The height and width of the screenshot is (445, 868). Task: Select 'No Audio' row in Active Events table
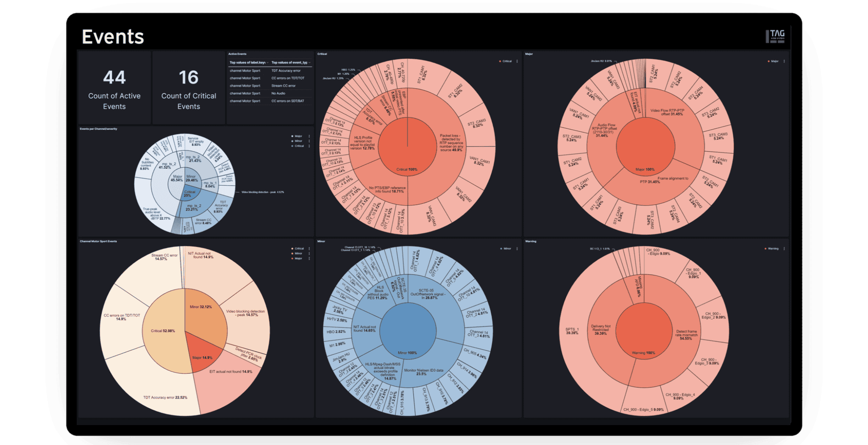point(278,93)
